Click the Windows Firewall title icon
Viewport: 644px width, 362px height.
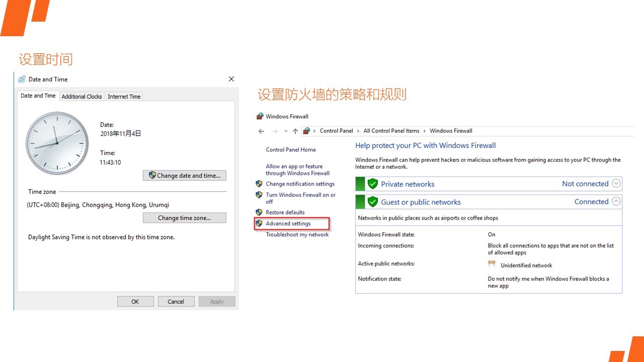tap(260, 116)
